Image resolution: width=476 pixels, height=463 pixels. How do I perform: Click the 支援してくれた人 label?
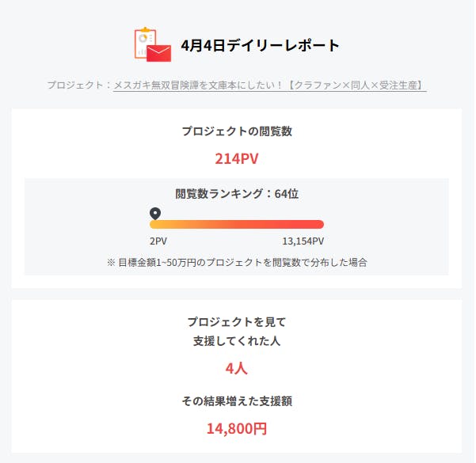237,341
